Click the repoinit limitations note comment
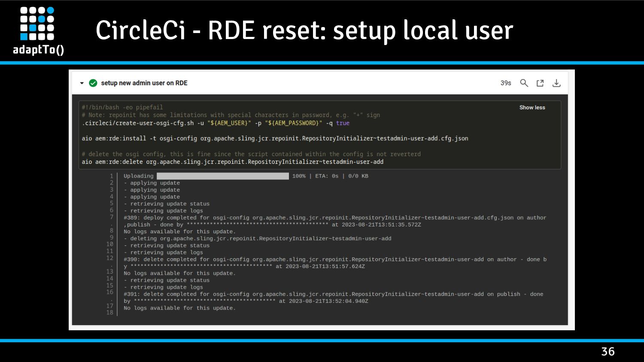Viewport: 644px width, 362px height. point(231,115)
